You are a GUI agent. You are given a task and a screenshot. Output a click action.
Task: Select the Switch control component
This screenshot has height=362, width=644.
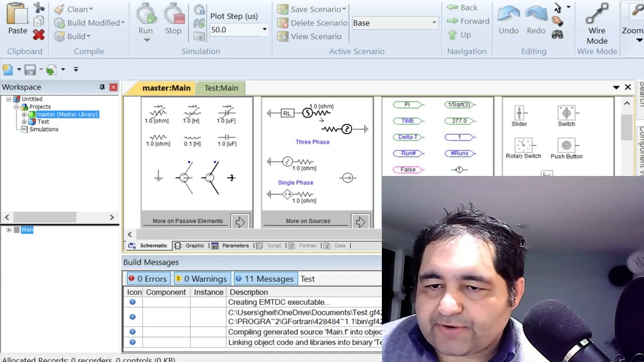tap(566, 116)
